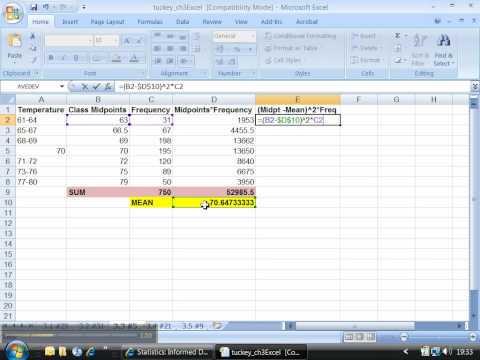Click the volume icon in system tray

pyautogui.click(x=446, y=351)
